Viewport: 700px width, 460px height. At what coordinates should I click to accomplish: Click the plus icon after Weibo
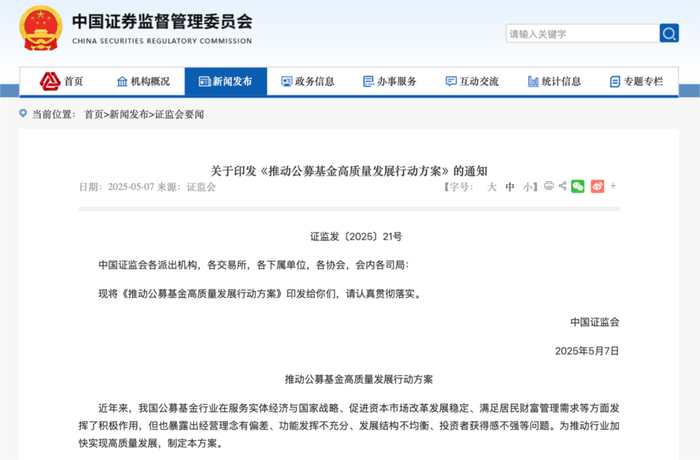tap(613, 186)
